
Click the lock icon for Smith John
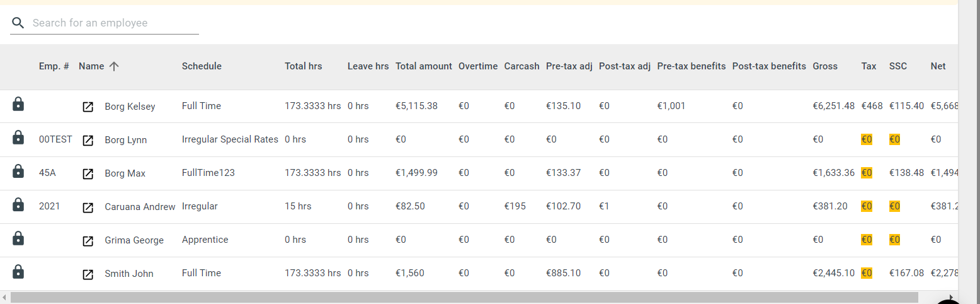click(18, 272)
